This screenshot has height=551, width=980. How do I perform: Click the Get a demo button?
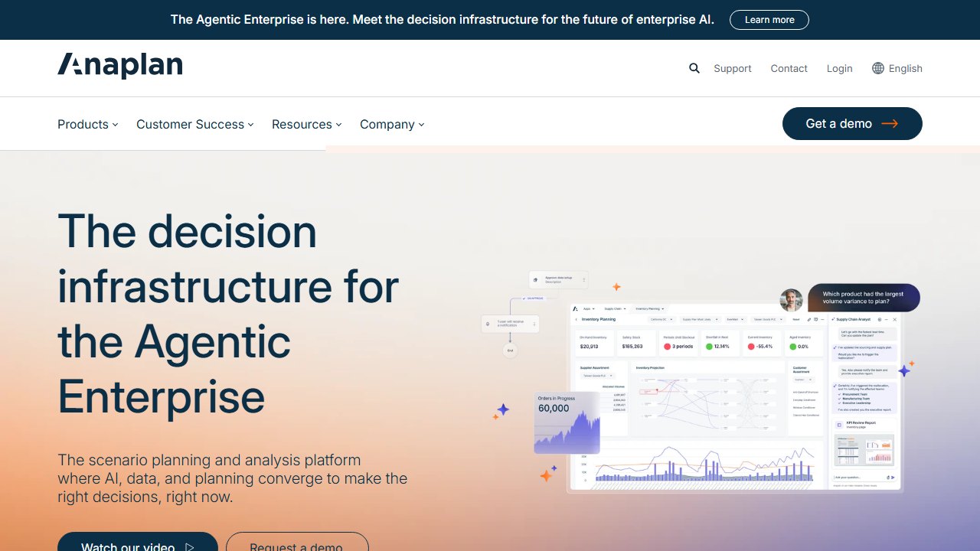tap(852, 123)
